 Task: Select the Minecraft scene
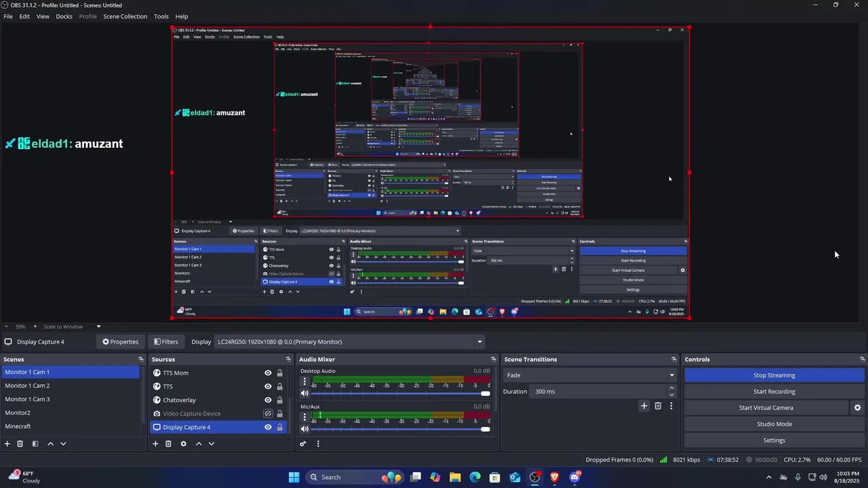(x=71, y=426)
